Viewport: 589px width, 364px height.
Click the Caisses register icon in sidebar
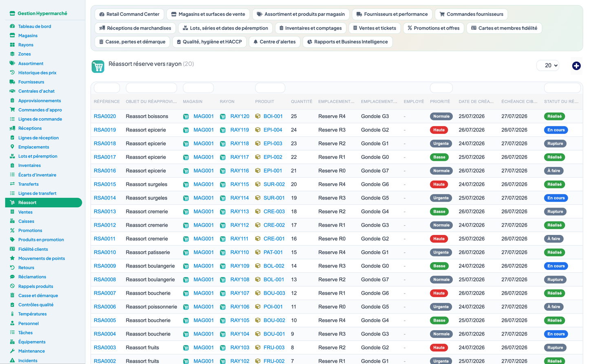tap(12, 221)
